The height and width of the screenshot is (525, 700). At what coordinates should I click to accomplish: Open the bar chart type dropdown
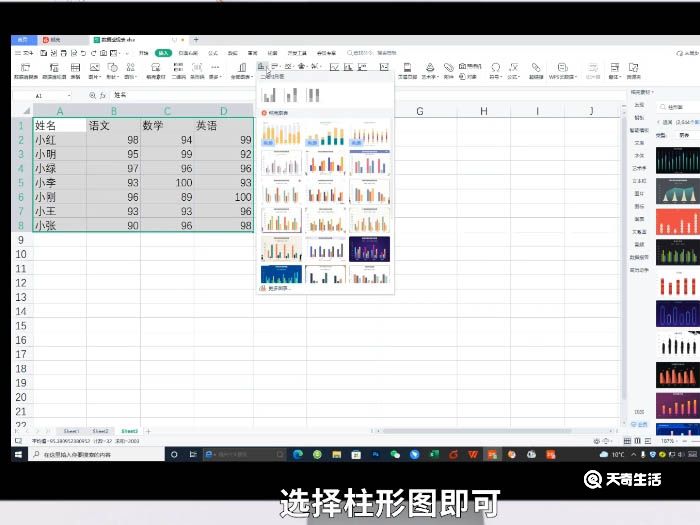click(x=275, y=67)
